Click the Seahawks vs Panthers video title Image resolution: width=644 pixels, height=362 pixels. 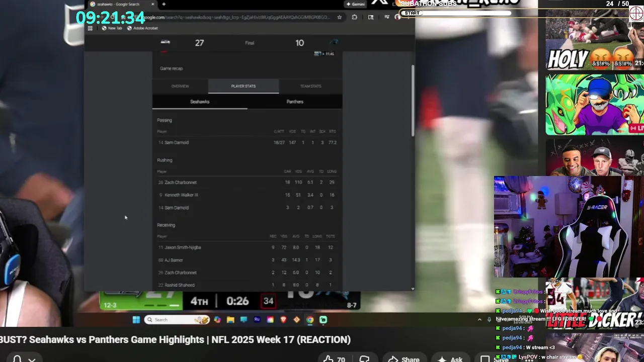click(175, 340)
